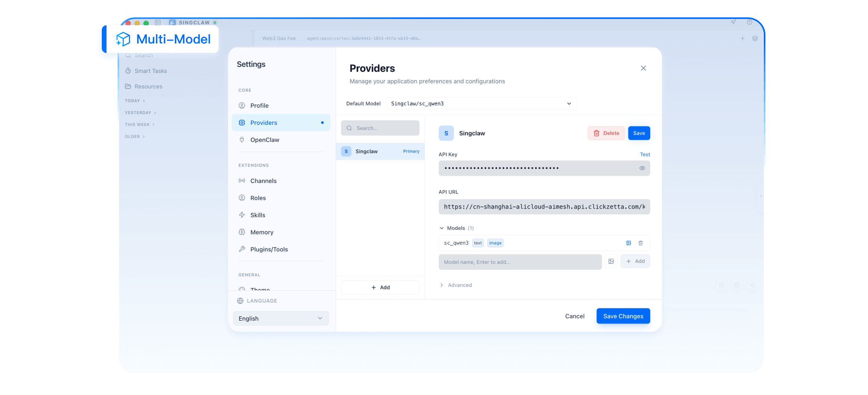Go to OpenClaw settings

pos(264,140)
